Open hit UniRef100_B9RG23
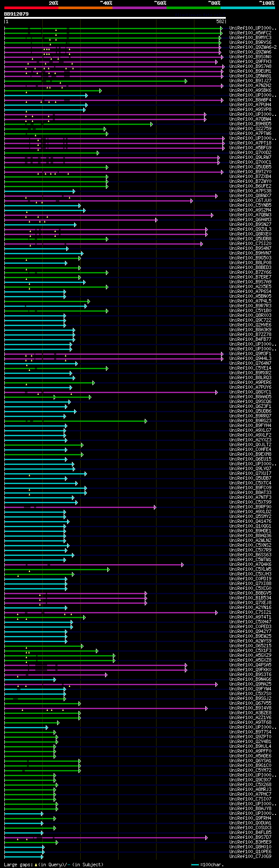Image resolution: width=279 pixels, height=868 pixels. tap(250, 421)
